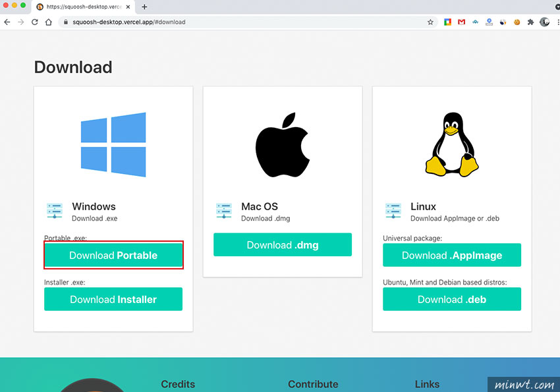Open the Gmail extension icon
Viewport: 560px width, 392px height.
461,22
